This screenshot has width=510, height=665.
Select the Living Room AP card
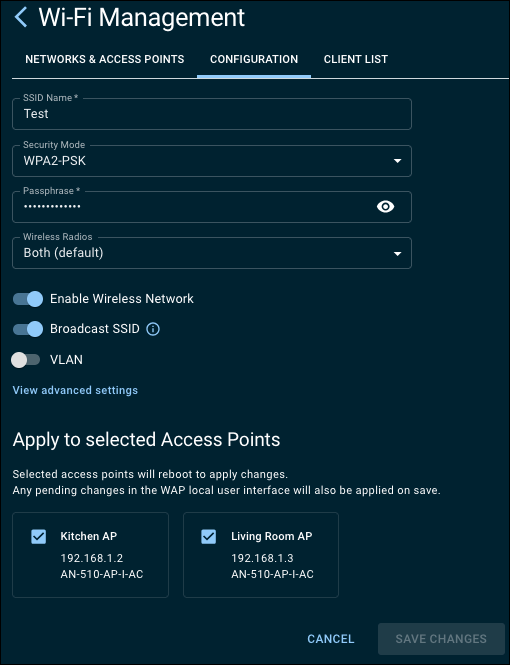(x=261, y=555)
